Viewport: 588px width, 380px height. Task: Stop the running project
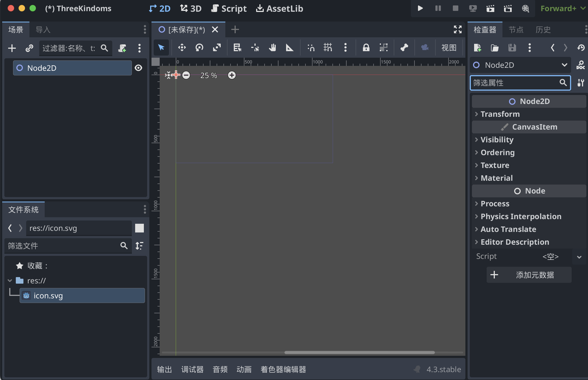point(455,8)
